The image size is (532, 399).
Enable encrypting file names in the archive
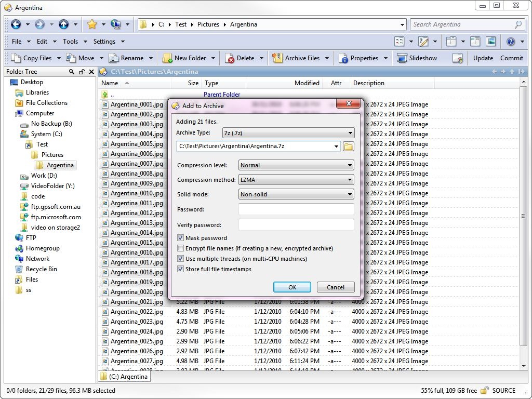click(x=180, y=248)
